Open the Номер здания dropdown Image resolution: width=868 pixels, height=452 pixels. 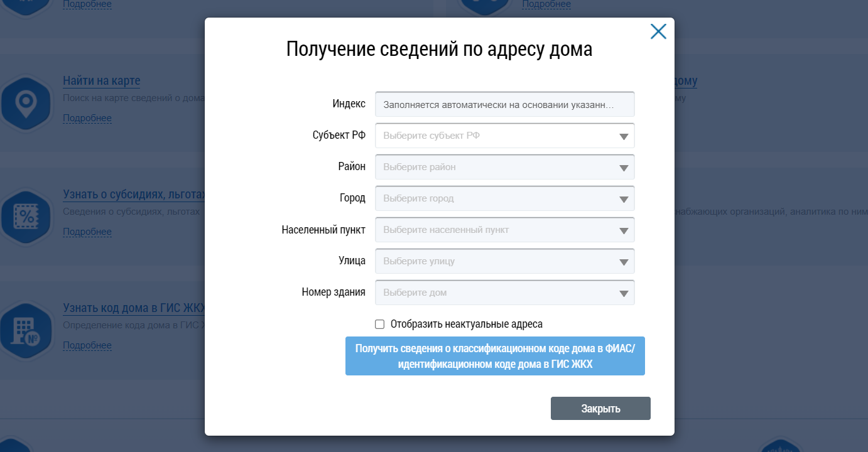tap(505, 293)
